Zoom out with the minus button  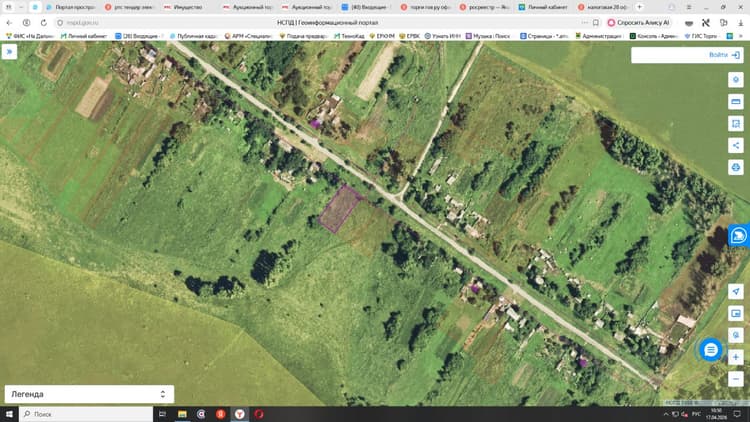(x=736, y=379)
